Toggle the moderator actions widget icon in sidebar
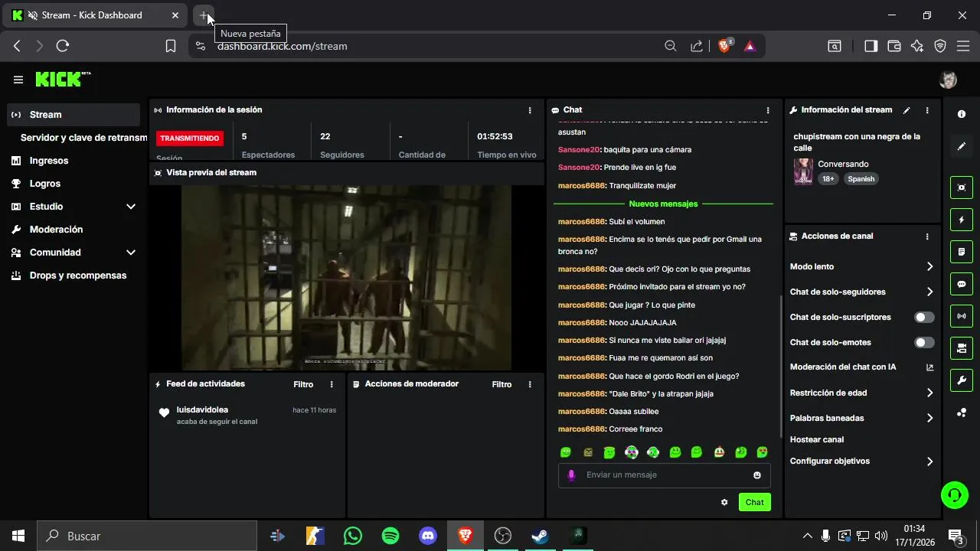 tap(962, 252)
